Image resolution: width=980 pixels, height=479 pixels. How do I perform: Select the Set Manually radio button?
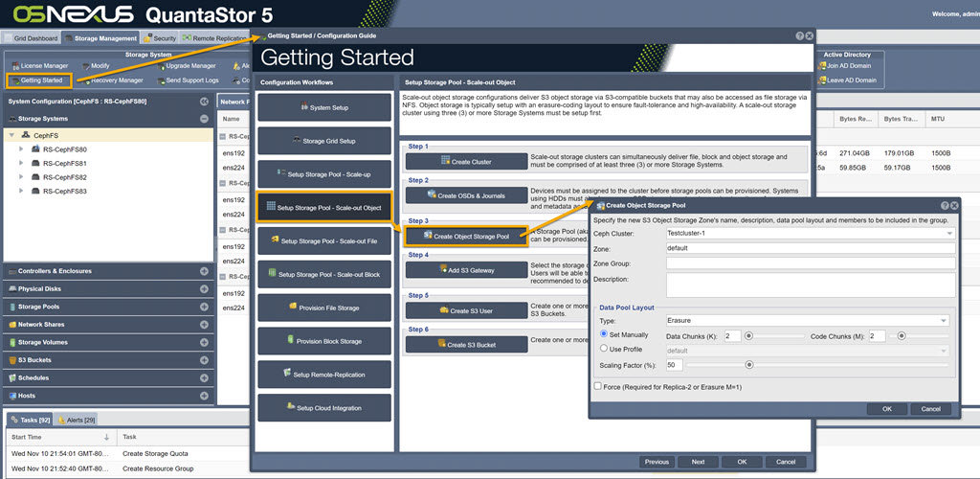[604, 334]
